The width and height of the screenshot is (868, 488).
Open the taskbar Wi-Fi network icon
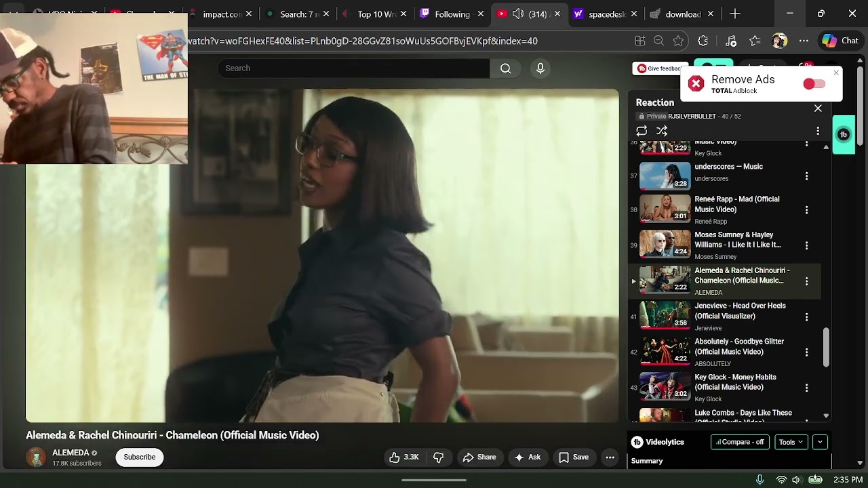(x=781, y=479)
